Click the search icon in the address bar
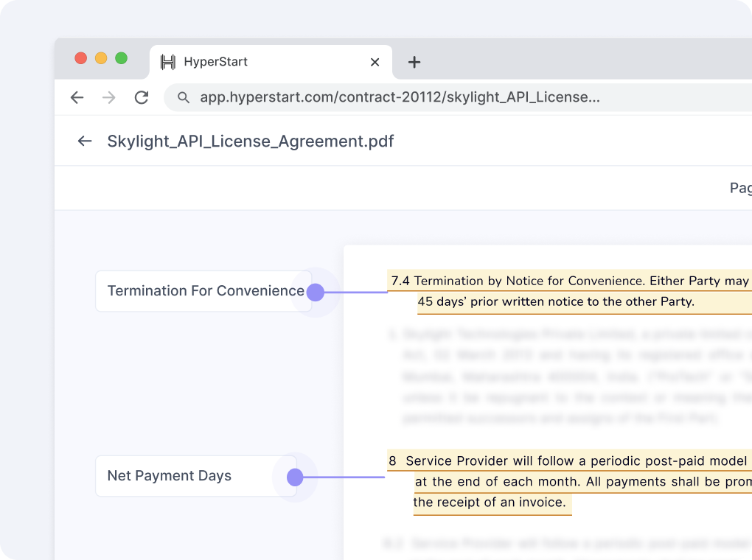The height and width of the screenshot is (560, 752). (x=184, y=98)
